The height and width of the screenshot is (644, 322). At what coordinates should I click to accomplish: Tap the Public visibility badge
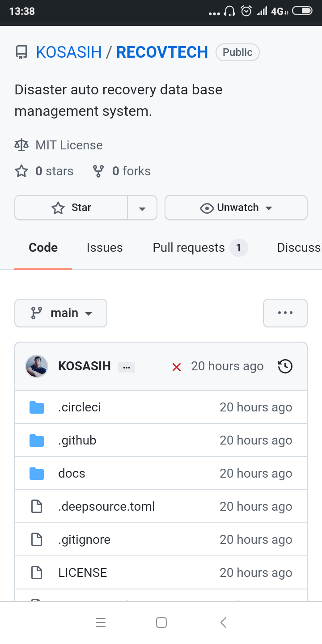click(x=237, y=52)
